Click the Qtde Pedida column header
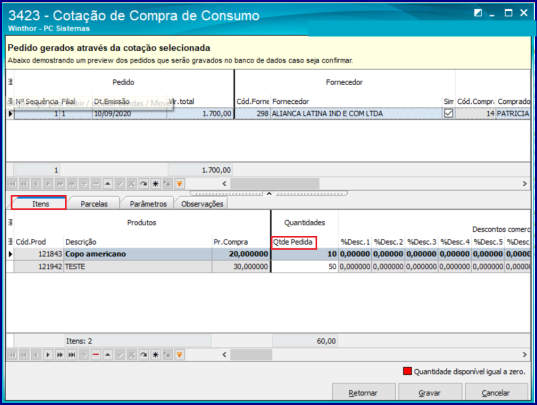The width and height of the screenshot is (537, 405). tap(294, 242)
